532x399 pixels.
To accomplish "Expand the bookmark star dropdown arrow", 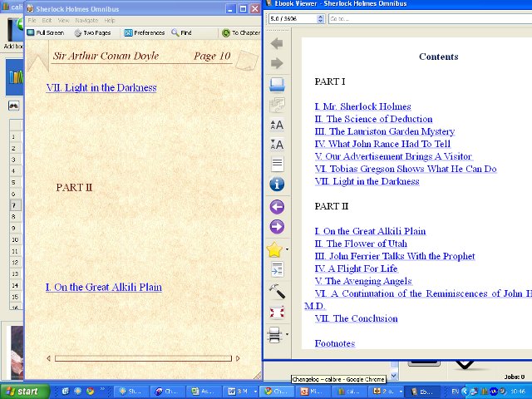I will tap(288, 249).
